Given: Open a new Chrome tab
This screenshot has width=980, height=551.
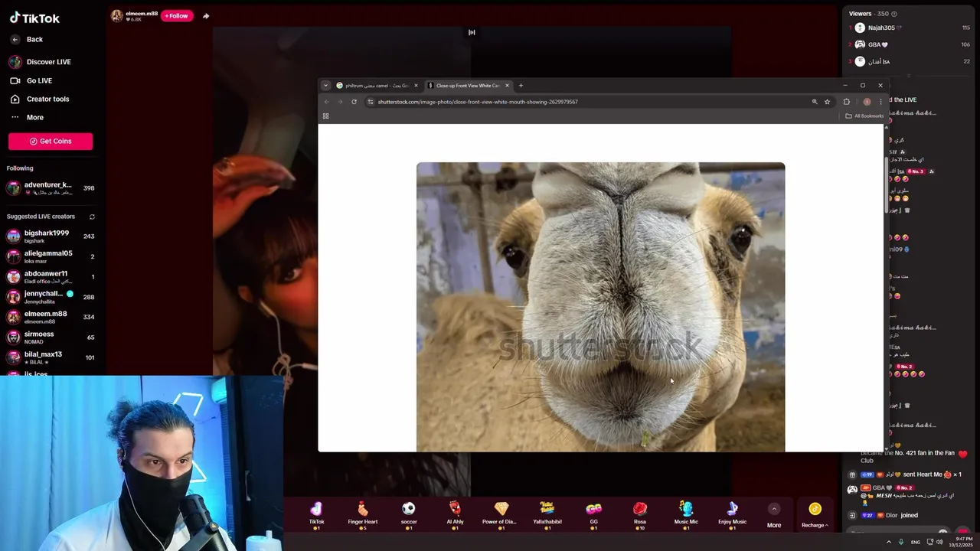Looking at the screenshot, I should tap(521, 86).
